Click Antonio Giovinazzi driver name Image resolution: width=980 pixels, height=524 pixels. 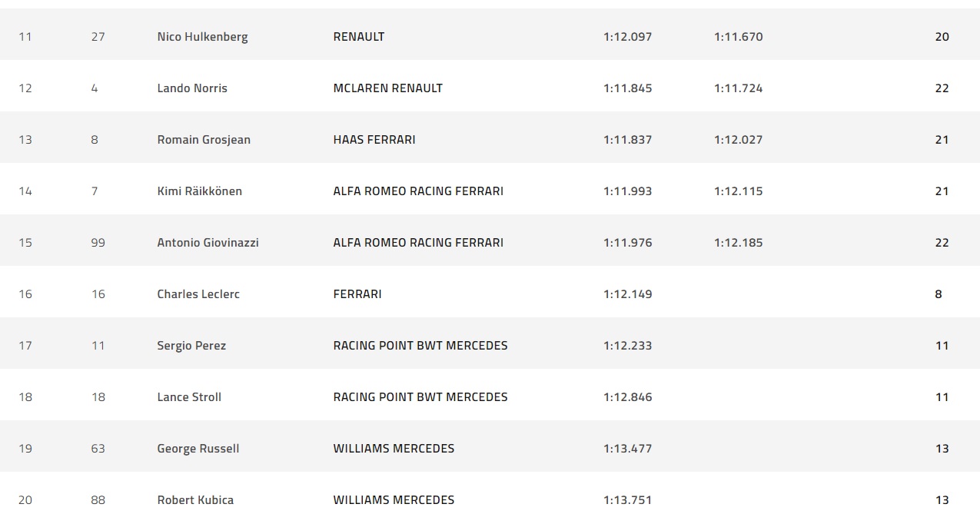[208, 243]
